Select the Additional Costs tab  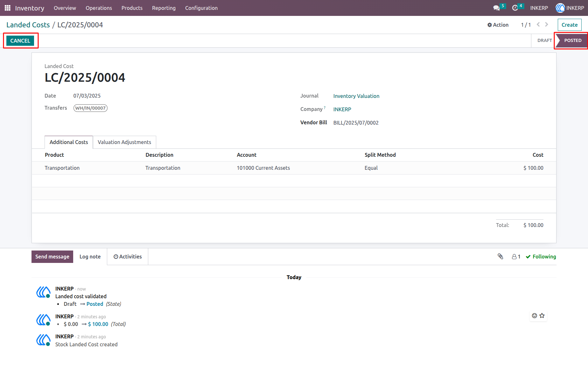click(69, 142)
